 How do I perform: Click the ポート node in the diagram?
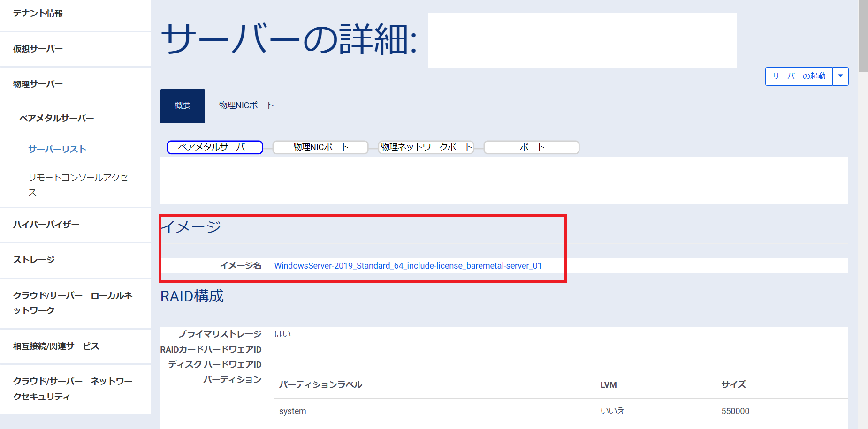531,147
